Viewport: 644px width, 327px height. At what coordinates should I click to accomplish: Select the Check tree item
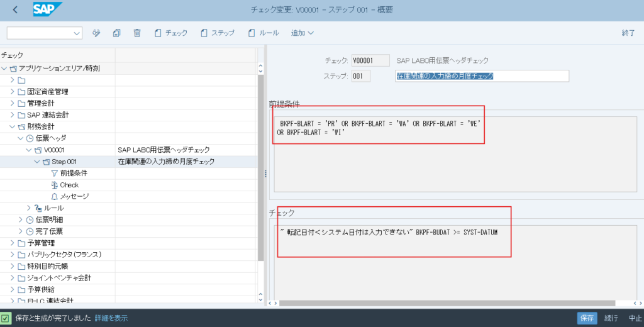pyautogui.click(x=69, y=185)
